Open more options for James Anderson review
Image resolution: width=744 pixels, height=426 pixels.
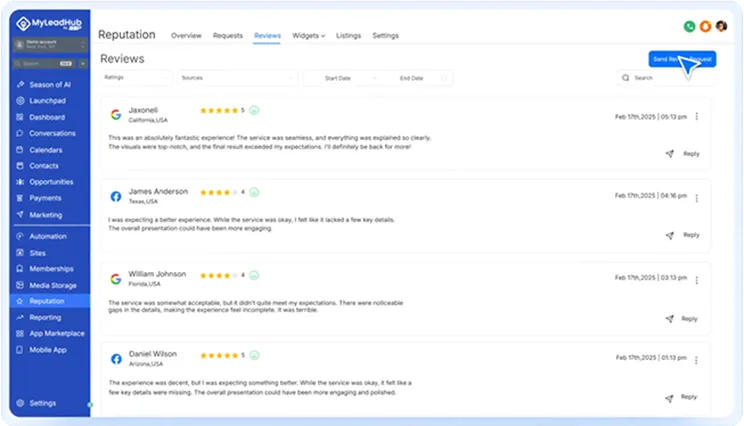click(697, 198)
